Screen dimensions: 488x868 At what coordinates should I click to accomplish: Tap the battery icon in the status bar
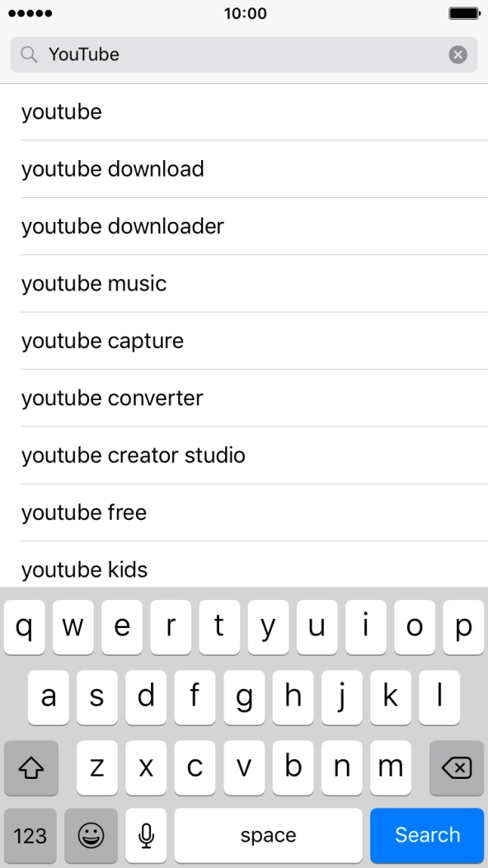point(465,13)
